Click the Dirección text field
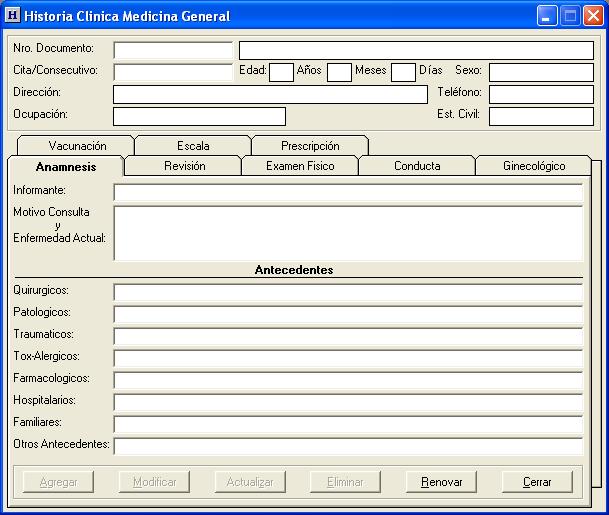 click(x=270, y=94)
